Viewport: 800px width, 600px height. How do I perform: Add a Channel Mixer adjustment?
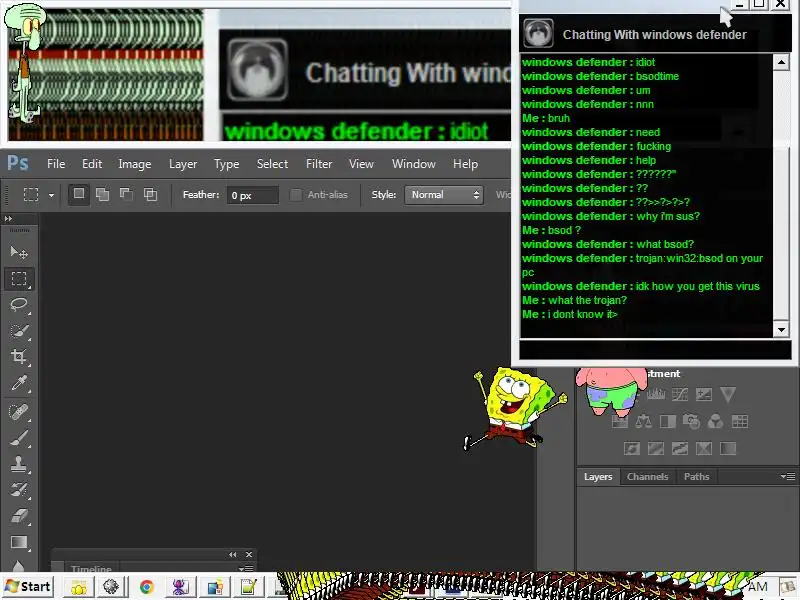pyautogui.click(x=715, y=421)
